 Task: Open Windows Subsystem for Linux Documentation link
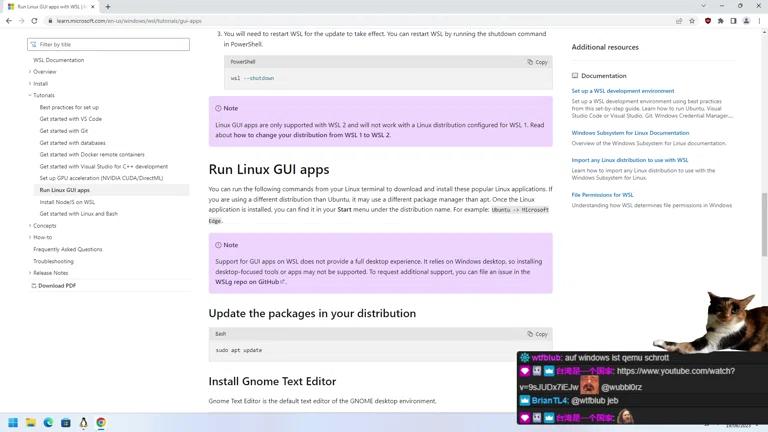click(x=630, y=133)
